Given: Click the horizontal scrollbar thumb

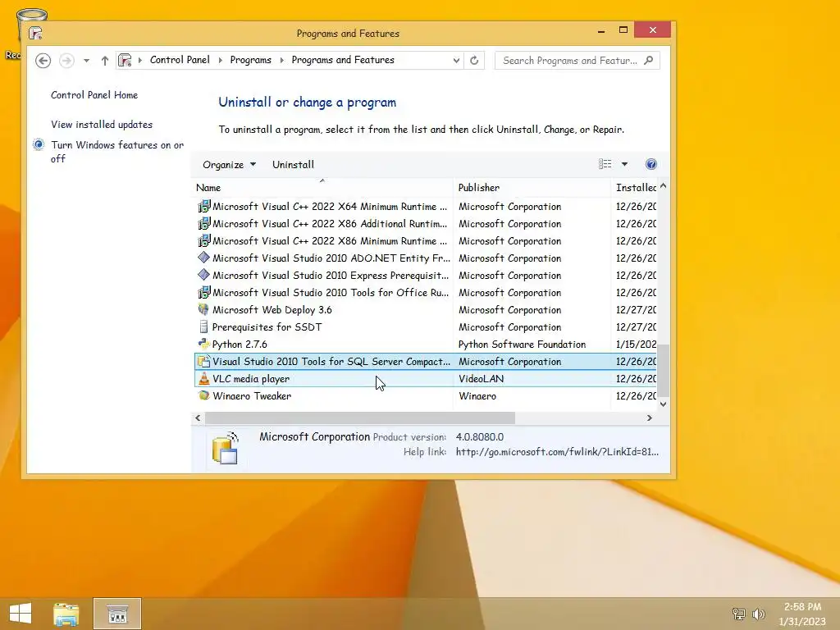Looking at the screenshot, I should pos(359,418).
